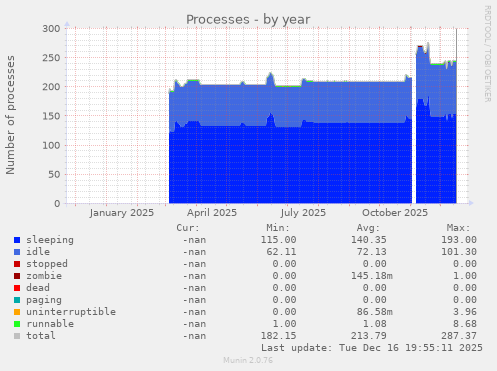
Task: Click the 'stopped' legend label
Action: tap(47, 264)
